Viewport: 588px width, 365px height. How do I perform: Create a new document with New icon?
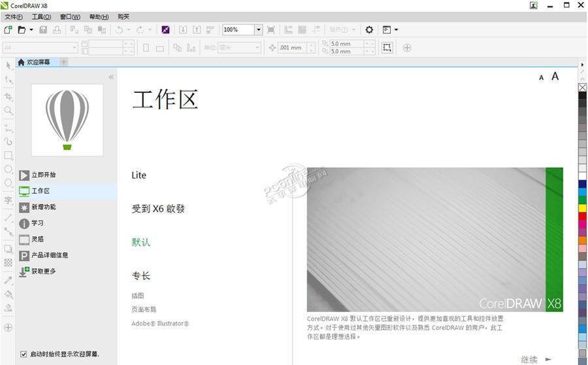pos(8,29)
